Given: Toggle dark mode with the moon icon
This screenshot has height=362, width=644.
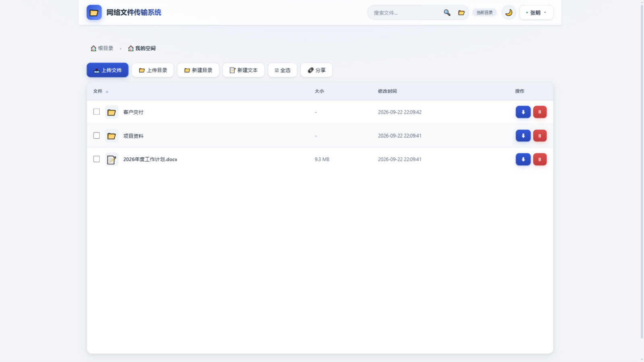Looking at the screenshot, I should point(509,12).
